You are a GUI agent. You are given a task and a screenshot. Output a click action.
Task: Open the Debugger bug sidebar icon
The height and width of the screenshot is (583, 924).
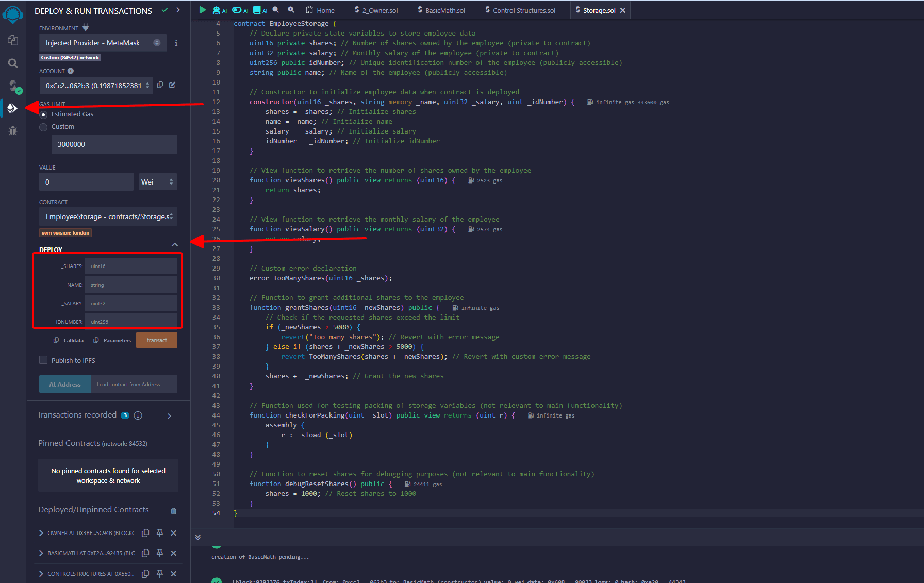click(x=13, y=131)
